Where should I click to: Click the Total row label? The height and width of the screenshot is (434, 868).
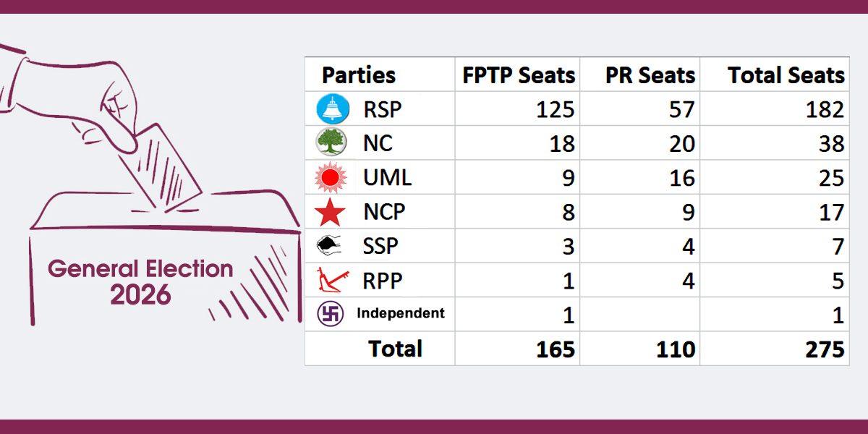pyautogui.click(x=395, y=349)
